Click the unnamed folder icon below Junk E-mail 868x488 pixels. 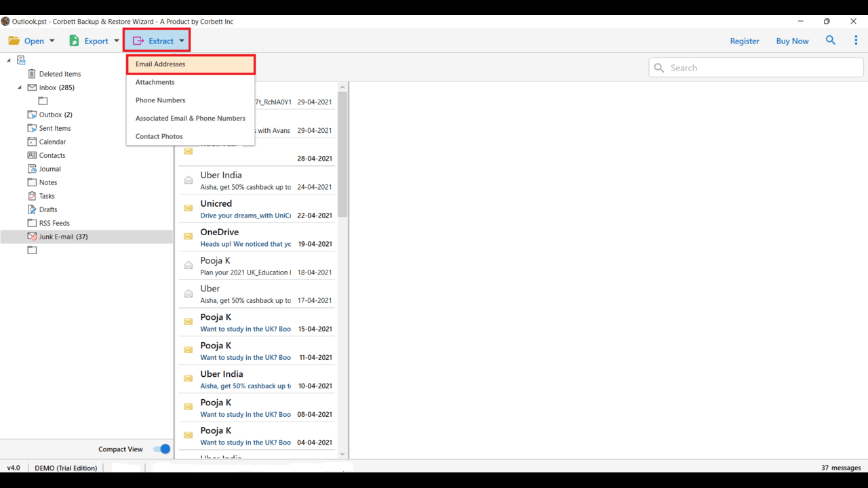click(32, 250)
